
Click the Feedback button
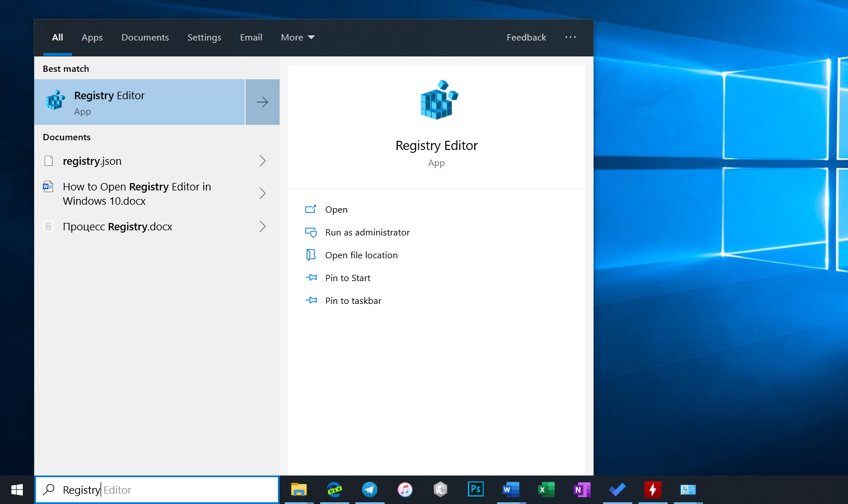tap(526, 37)
